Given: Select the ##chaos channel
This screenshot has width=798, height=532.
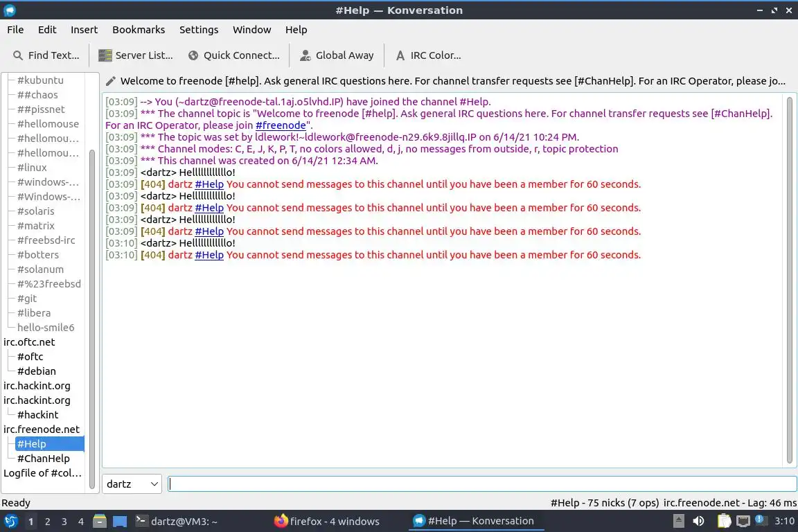Looking at the screenshot, I should [x=37, y=95].
